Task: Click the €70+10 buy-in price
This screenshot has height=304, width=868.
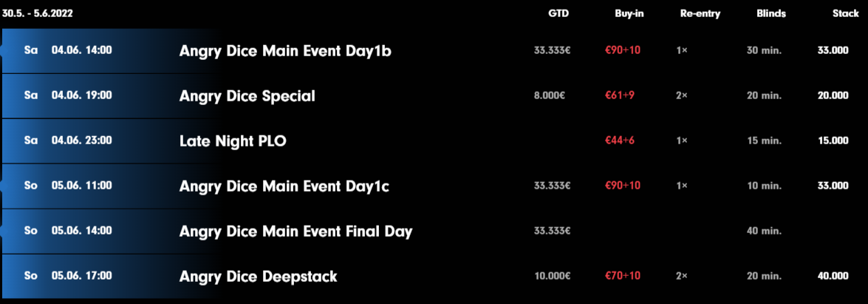Action: [x=623, y=276]
